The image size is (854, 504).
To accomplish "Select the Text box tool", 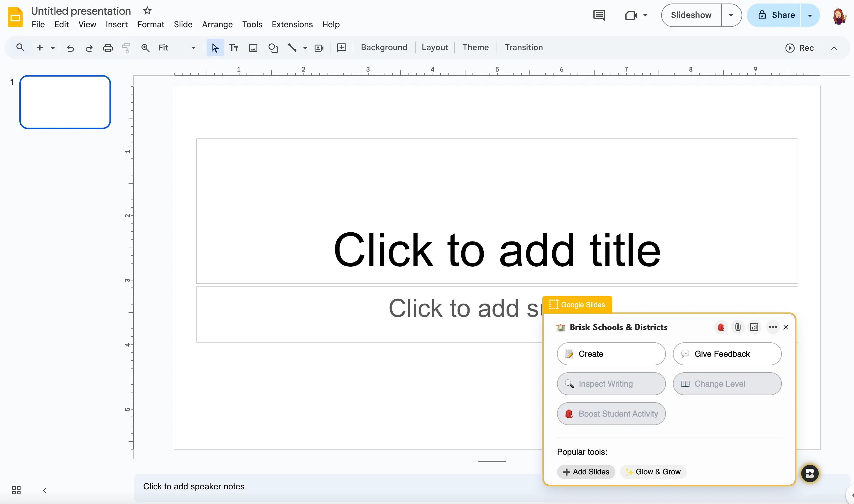I will point(233,48).
